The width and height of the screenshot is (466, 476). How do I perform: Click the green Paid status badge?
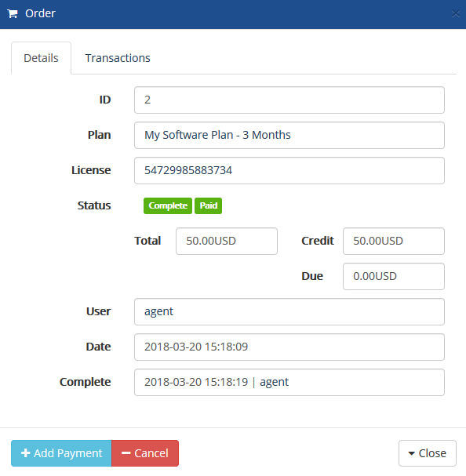(x=209, y=205)
